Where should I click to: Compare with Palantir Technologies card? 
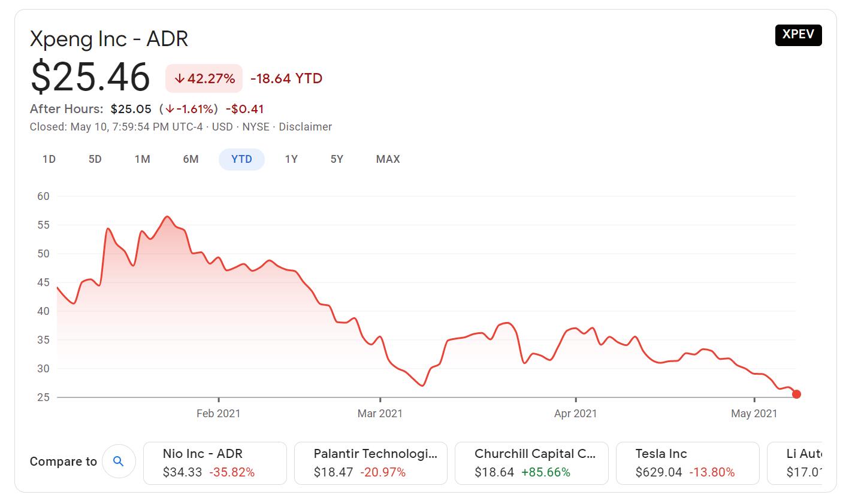click(x=370, y=463)
